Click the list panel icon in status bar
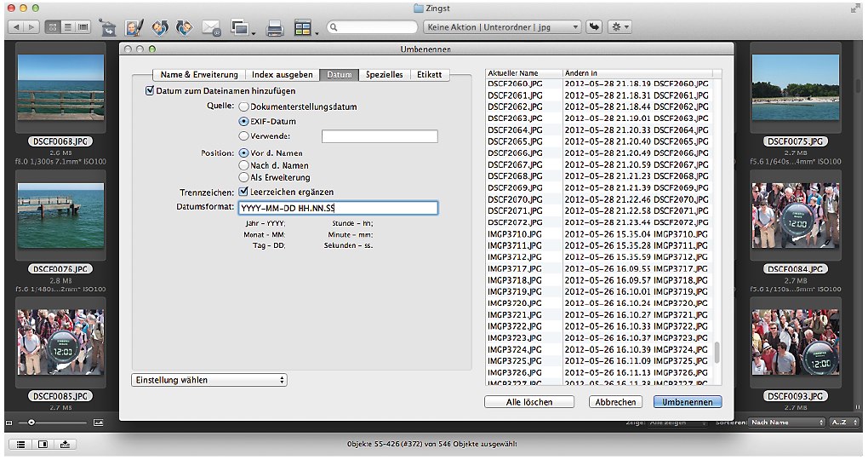The height and width of the screenshot is (460, 868). pos(20,444)
